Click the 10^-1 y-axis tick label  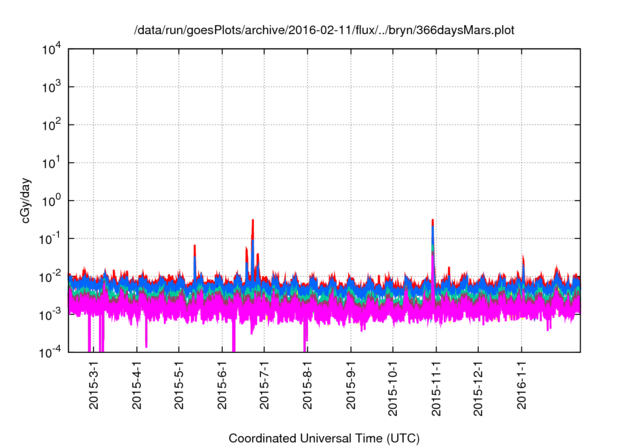51,239
